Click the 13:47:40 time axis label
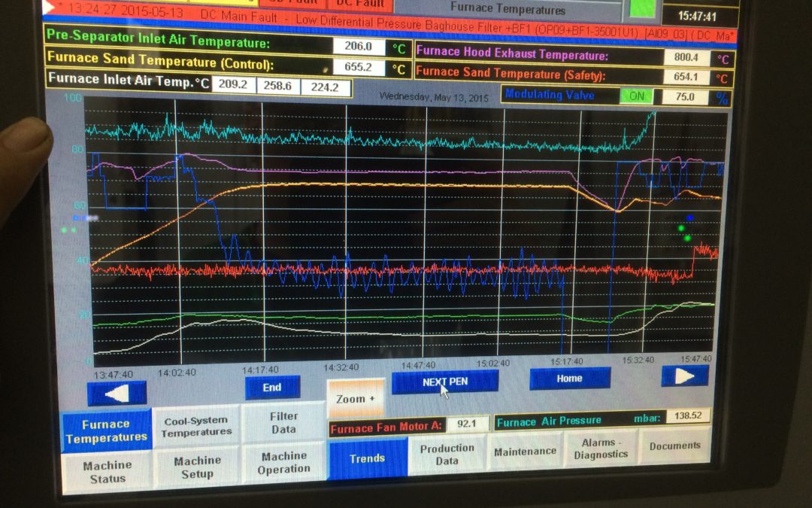812x508 pixels. point(114,374)
